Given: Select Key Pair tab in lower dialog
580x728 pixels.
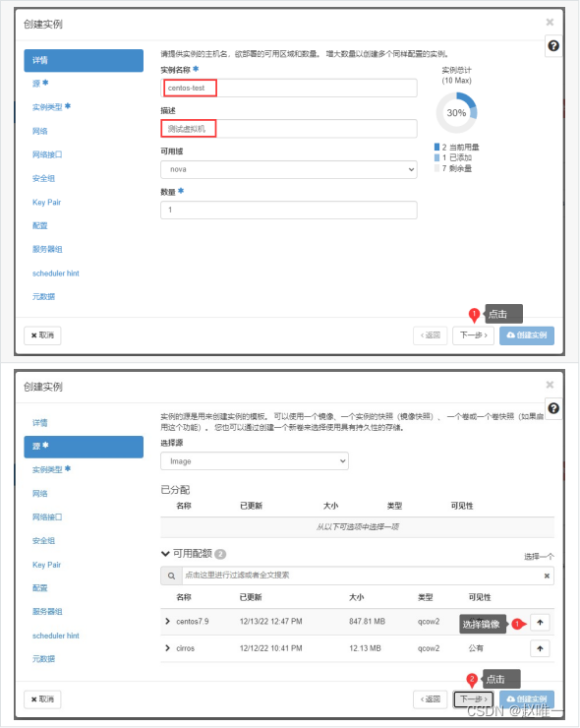Looking at the screenshot, I should (46, 565).
